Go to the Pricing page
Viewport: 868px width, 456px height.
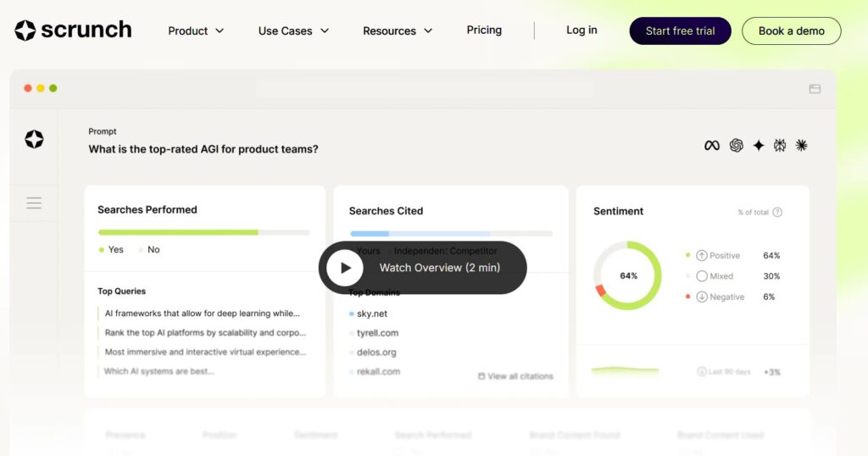tap(484, 31)
